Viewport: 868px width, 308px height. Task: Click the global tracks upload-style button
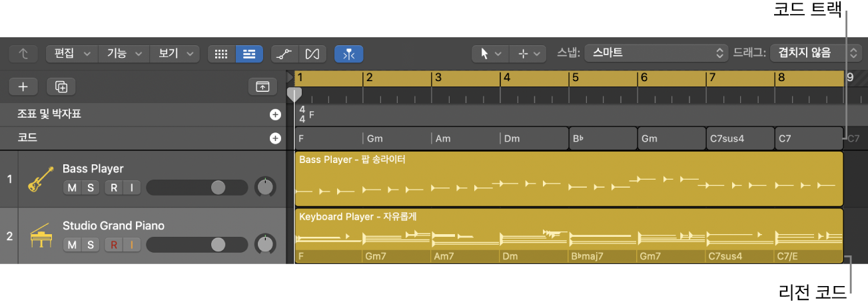[x=262, y=86]
